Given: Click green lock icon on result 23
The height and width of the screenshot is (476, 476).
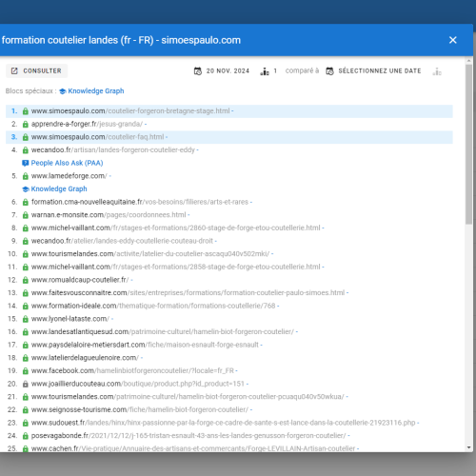Looking at the screenshot, I should (x=26, y=424).
